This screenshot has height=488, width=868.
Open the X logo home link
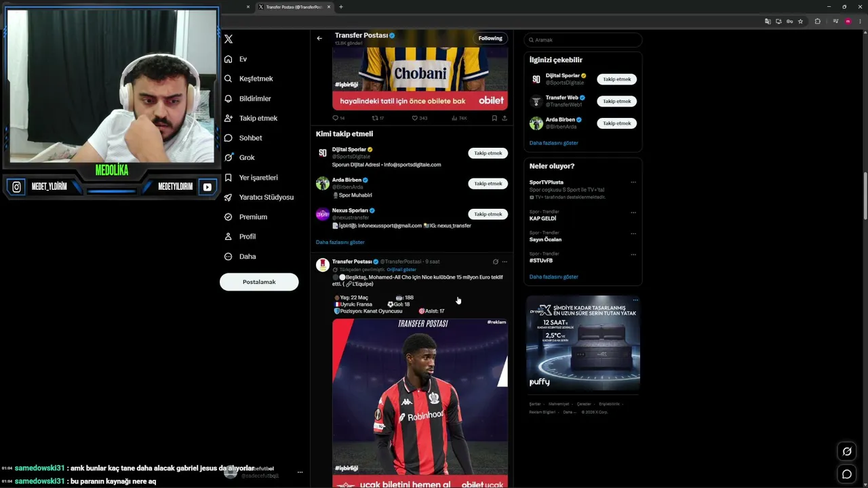[229, 39]
